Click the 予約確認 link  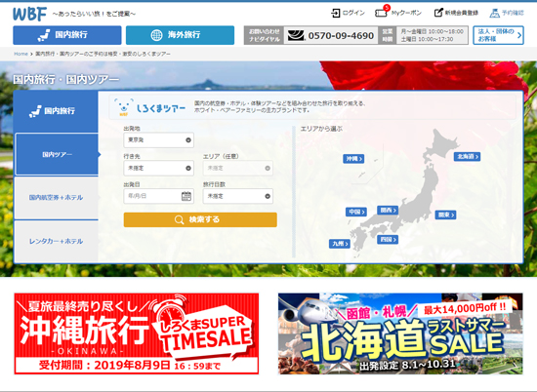click(513, 13)
